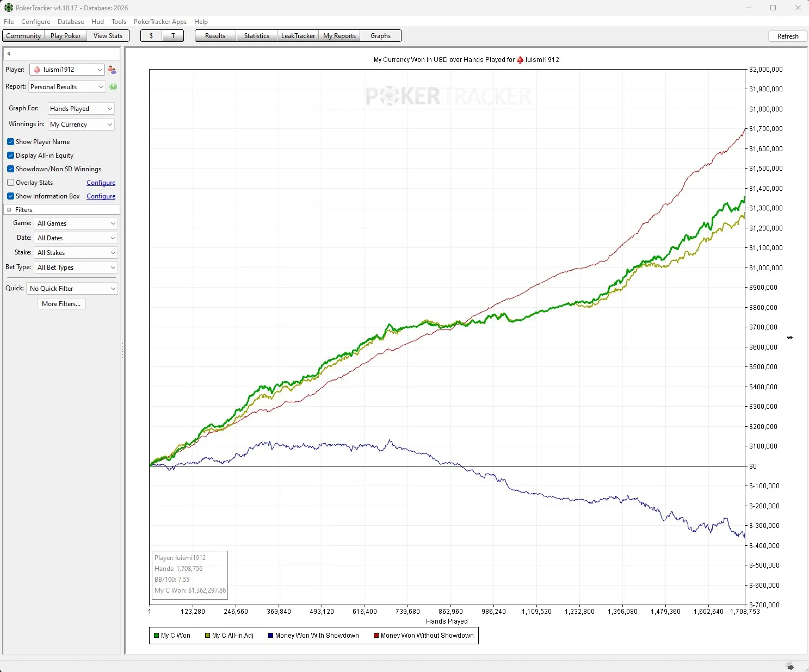Click 'My C Won: $1,362,297.86' in the info box
The image size is (809, 672).
190,590
